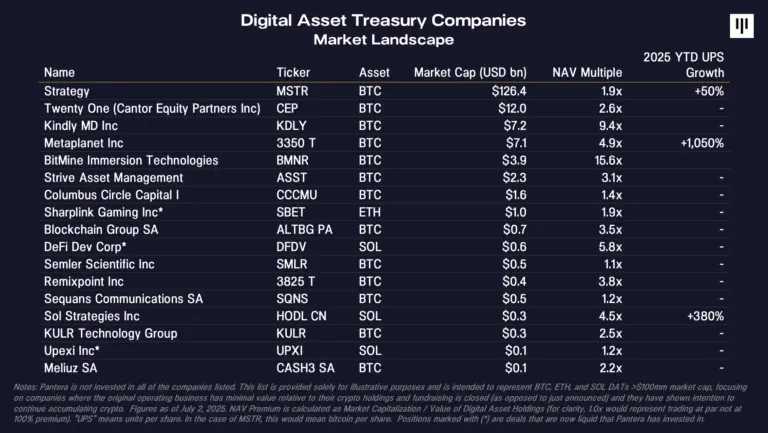The height and width of the screenshot is (433, 768).
Task: Click Sharplink Gaming Inc* company name
Action: pos(102,212)
